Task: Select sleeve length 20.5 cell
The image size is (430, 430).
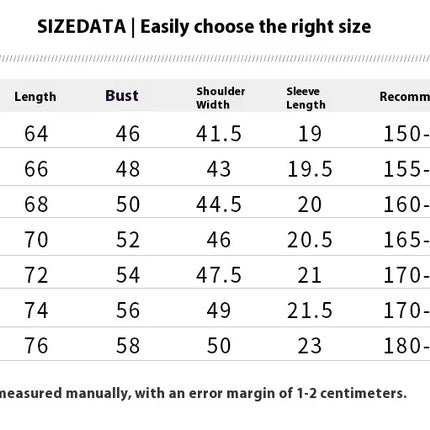Action: [x=310, y=240]
